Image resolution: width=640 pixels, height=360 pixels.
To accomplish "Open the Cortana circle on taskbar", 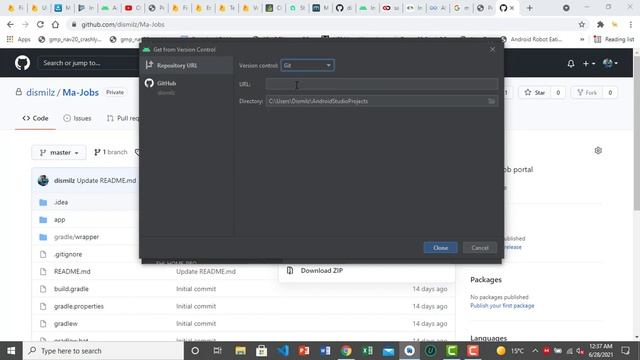I will (195, 351).
